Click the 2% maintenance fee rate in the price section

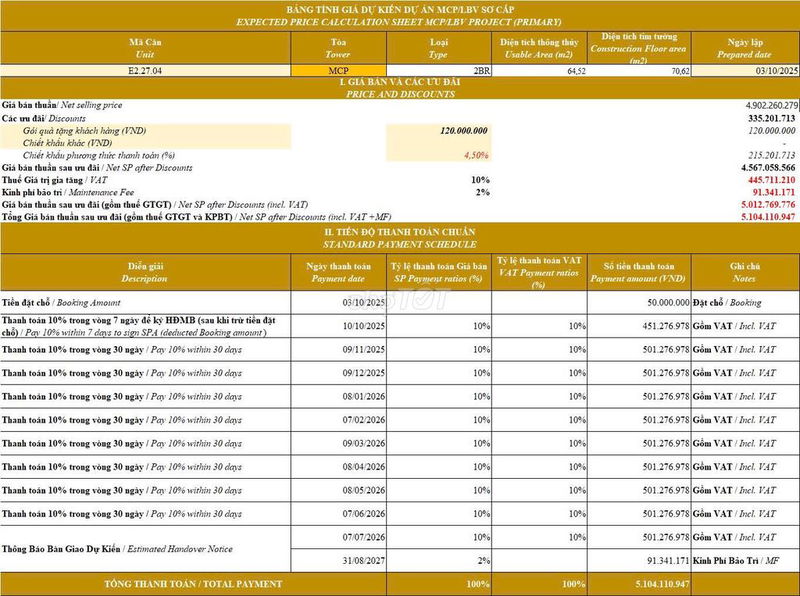482,191
